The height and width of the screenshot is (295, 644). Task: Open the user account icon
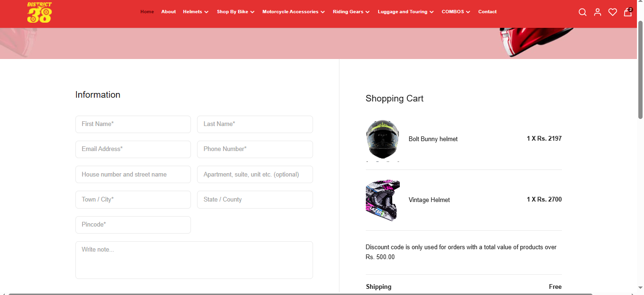(597, 12)
